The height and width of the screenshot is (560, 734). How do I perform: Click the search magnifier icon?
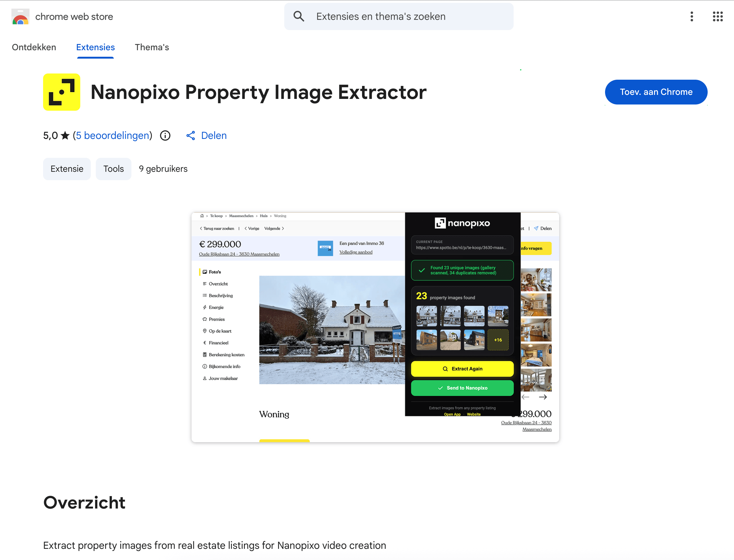pos(298,16)
